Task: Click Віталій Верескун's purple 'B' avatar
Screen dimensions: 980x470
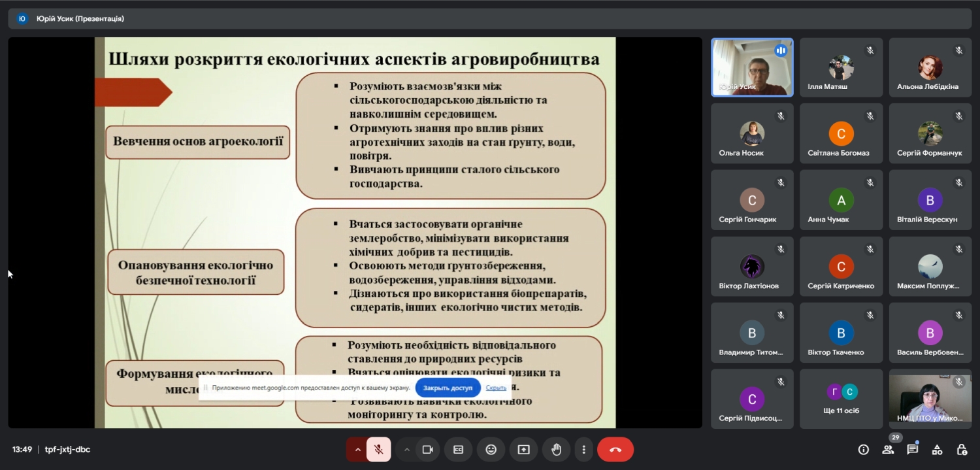Action: pyautogui.click(x=930, y=200)
